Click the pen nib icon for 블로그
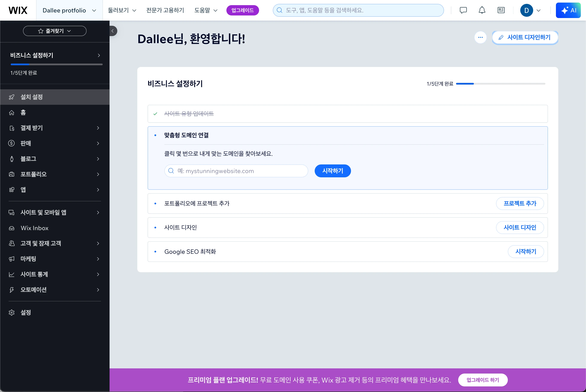Viewport: 586px width, 392px height. 12,159
